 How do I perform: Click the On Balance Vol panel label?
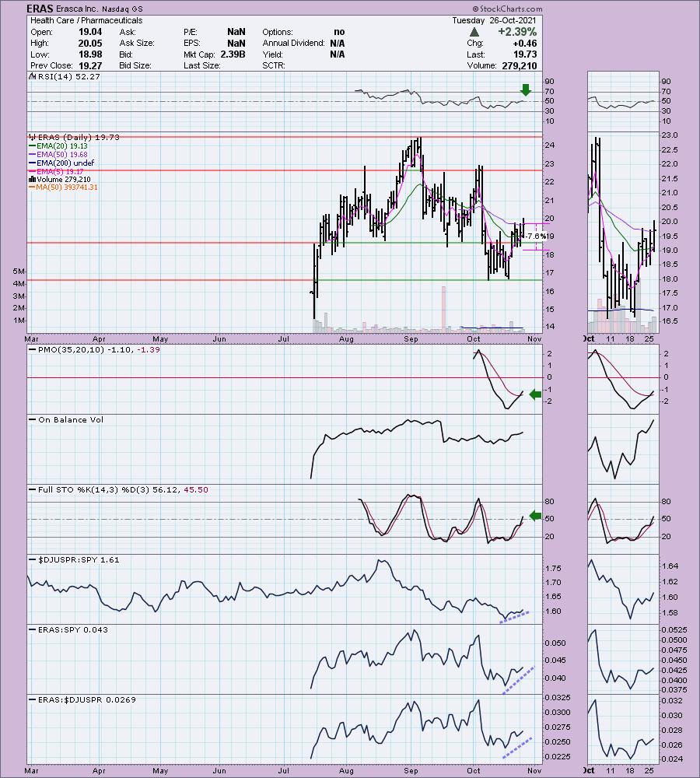pyautogui.click(x=66, y=420)
